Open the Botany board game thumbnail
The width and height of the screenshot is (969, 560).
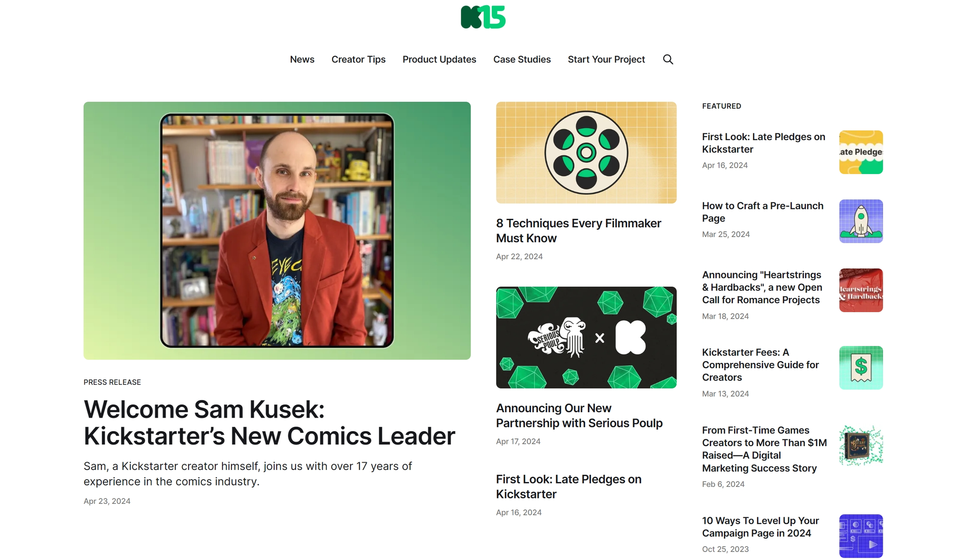point(861,446)
